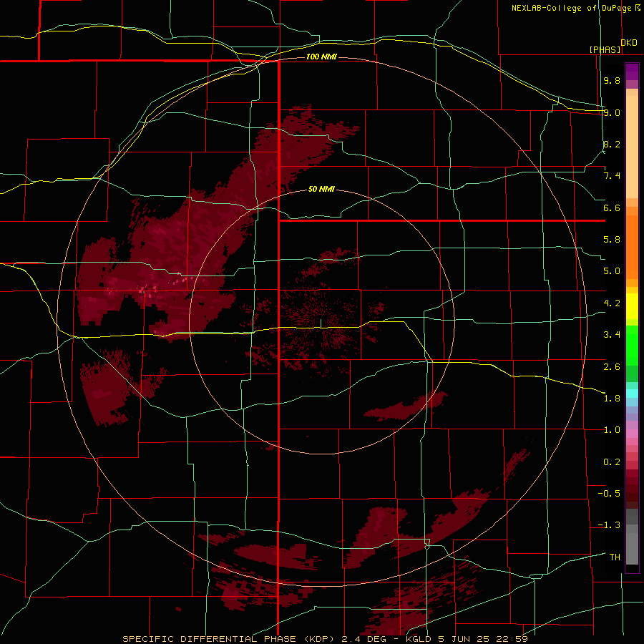Click the 4.2 value on color scale
Viewport: 644px width, 644px height.
(x=612, y=303)
